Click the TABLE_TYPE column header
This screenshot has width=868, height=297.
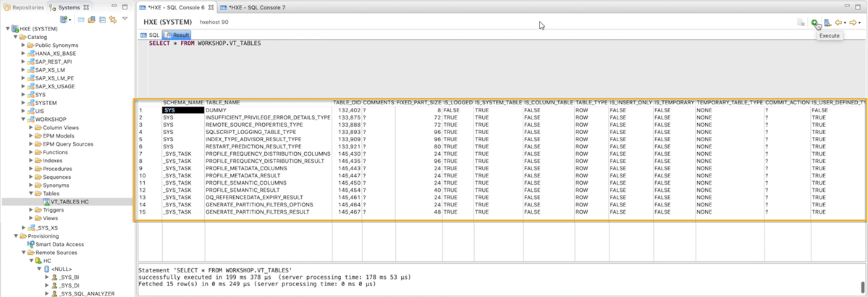(x=591, y=103)
